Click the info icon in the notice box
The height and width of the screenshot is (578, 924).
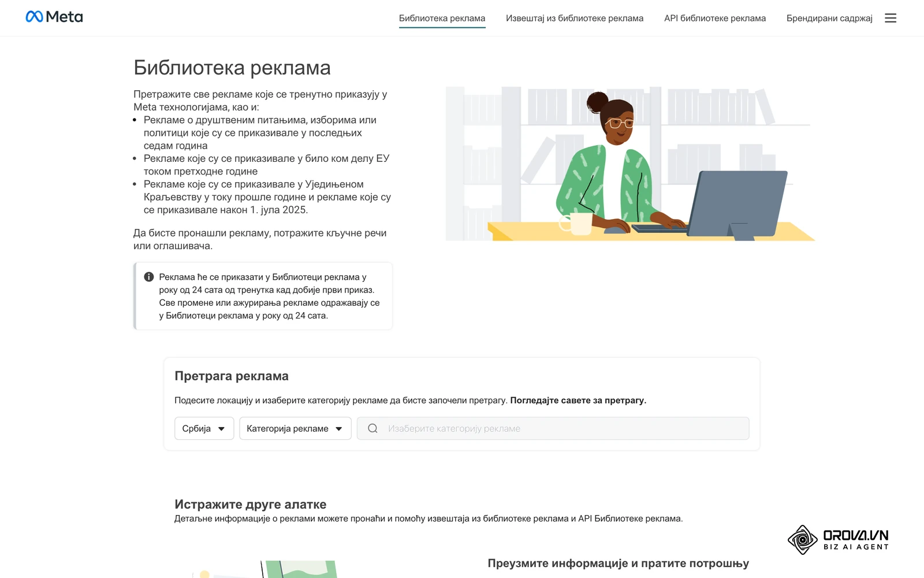coord(148,277)
